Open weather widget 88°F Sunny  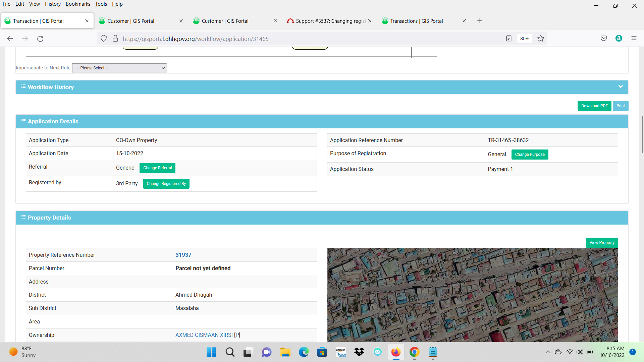pyautogui.click(x=23, y=352)
